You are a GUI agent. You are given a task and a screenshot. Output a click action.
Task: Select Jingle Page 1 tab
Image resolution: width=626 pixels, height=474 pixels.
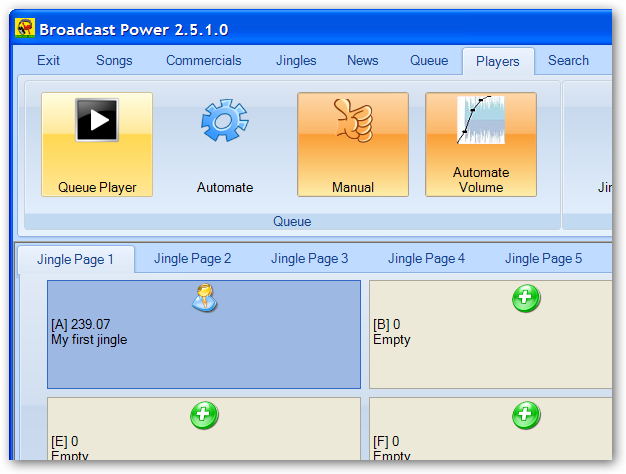pyautogui.click(x=76, y=260)
